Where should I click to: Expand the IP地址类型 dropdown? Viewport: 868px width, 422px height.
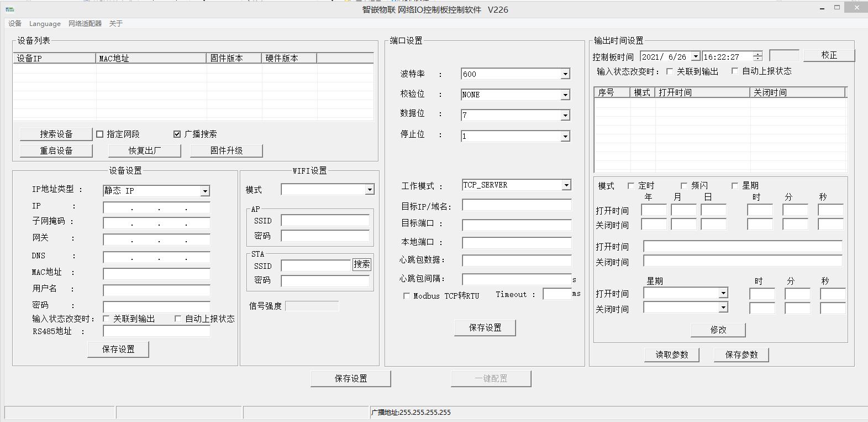[x=205, y=191]
